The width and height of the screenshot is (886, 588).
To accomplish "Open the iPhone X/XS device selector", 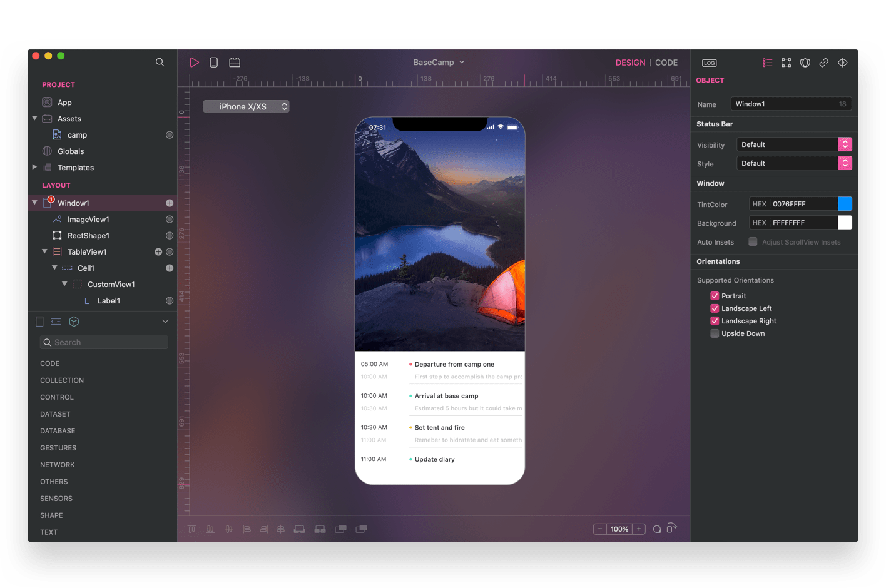I will click(246, 106).
